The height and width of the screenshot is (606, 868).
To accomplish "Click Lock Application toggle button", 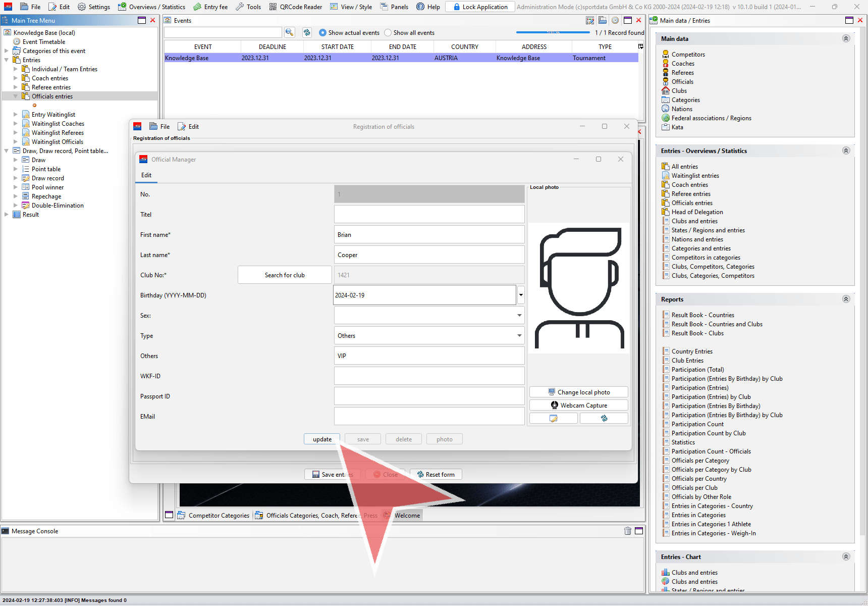I will point(480,7).
